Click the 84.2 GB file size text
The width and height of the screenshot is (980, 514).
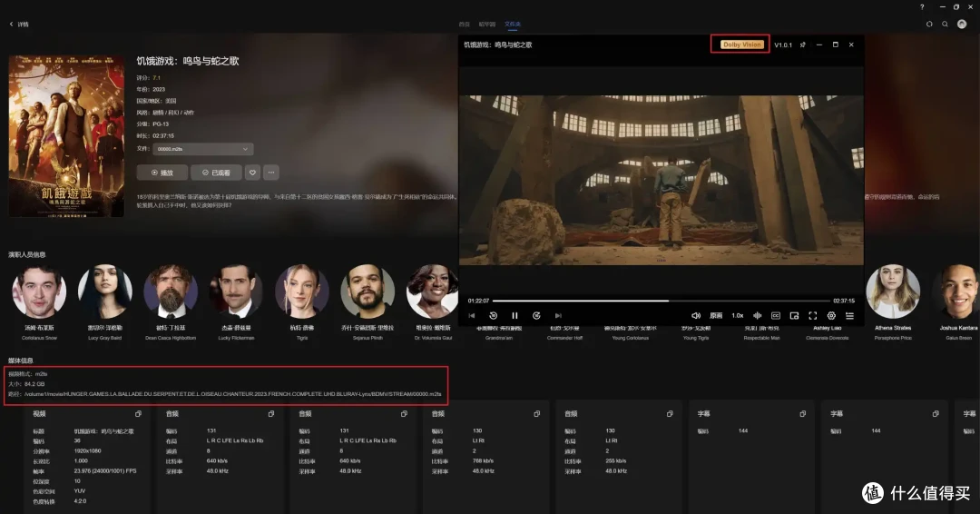[x=34, y=384]
